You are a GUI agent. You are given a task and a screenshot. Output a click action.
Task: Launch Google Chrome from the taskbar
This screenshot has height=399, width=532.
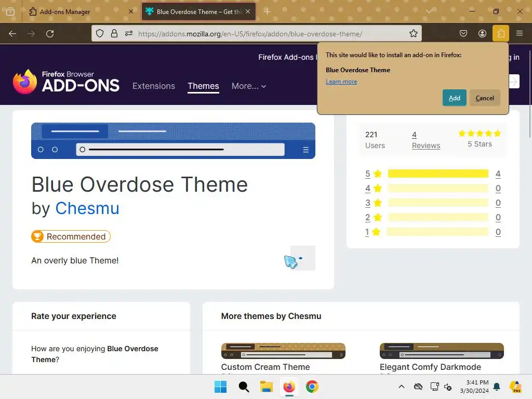pos(312,387)
